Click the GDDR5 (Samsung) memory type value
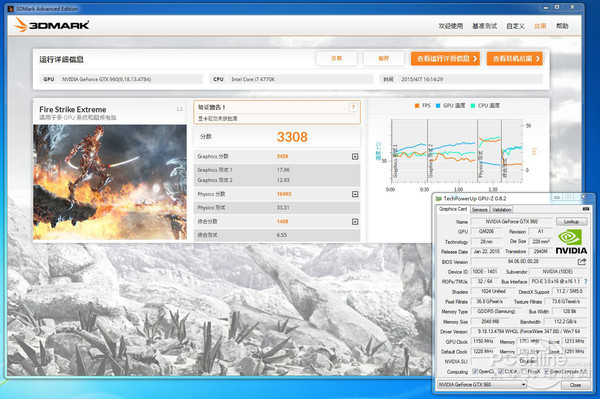The width and height of the screenshot is (600, 399). (496, 311)
